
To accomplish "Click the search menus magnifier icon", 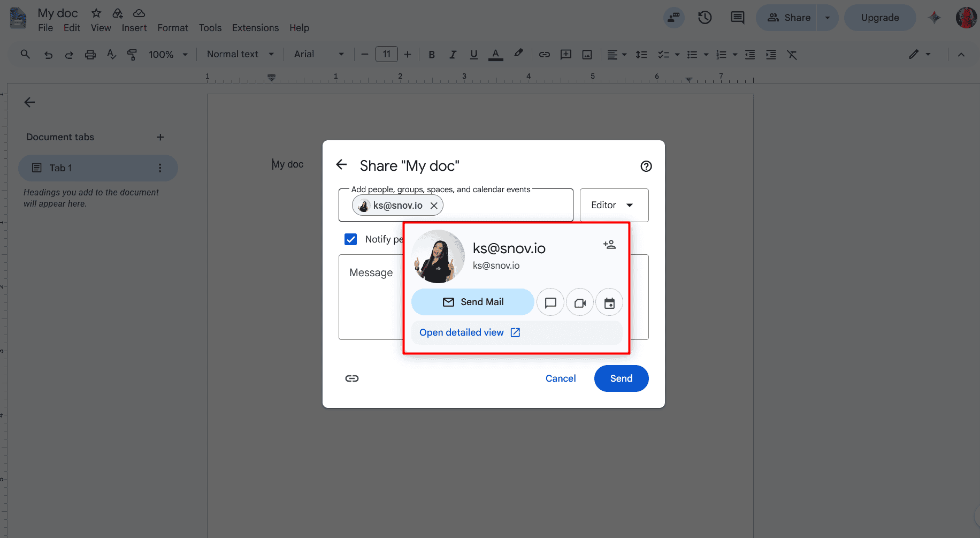I will point(25,54).
